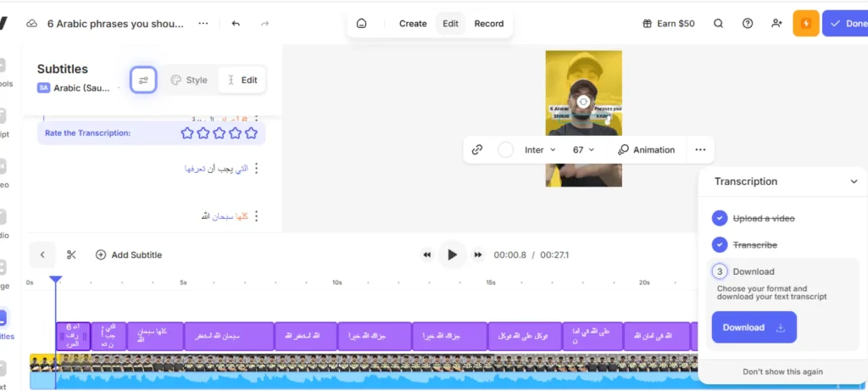Open more options in text toolbar
Viewport: 868px width, 391px height.
click(700, 149)
